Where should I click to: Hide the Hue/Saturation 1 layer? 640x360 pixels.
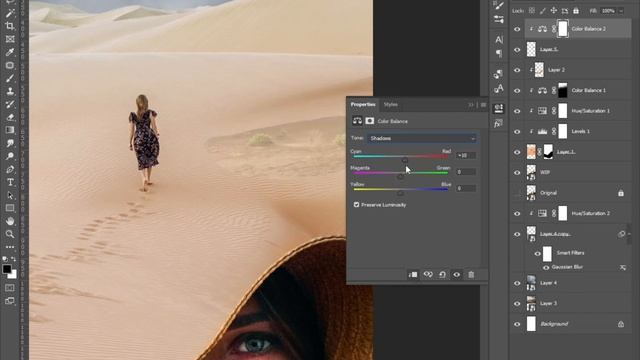coord(517,111)
